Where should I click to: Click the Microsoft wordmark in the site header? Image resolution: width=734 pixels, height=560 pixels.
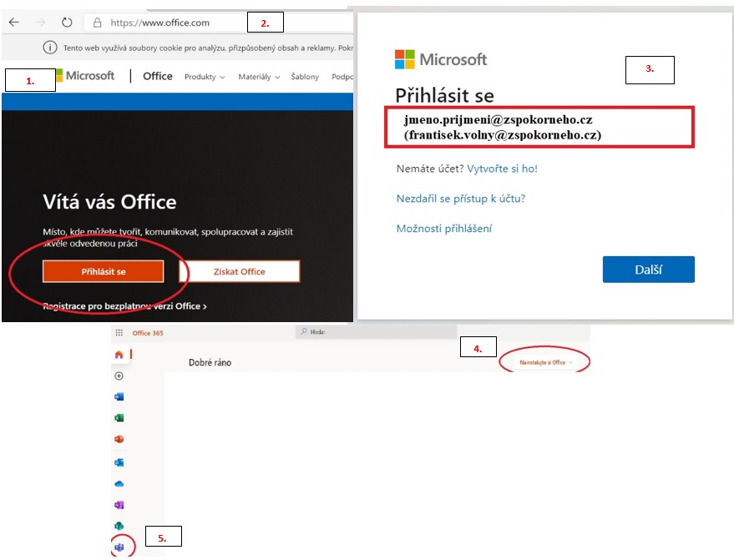point(90,76)
